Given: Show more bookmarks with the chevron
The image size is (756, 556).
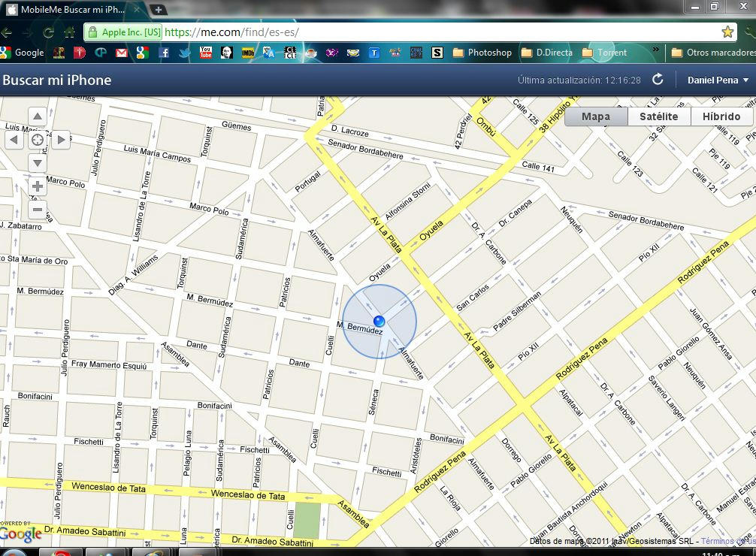Looking at the screenshot, I should [656, 50].
